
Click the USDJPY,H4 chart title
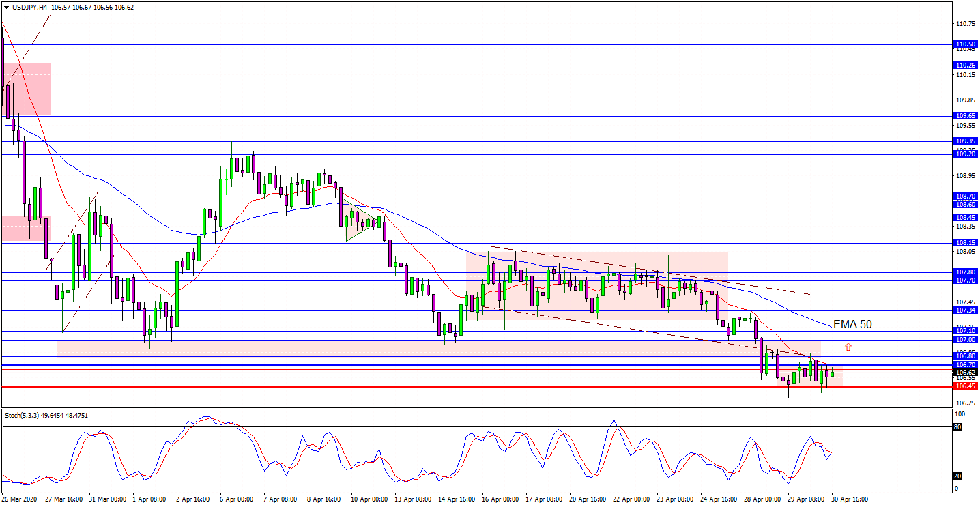coord(30,8)
